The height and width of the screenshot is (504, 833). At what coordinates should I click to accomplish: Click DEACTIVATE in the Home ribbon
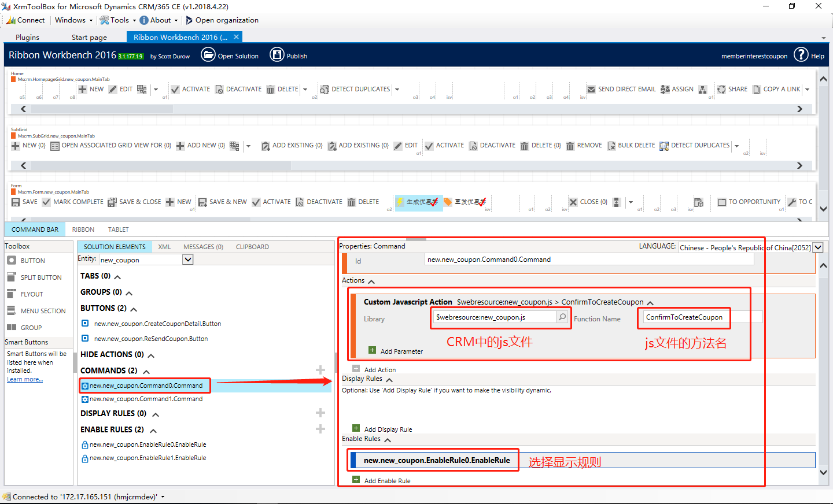(x=238, y=89)
